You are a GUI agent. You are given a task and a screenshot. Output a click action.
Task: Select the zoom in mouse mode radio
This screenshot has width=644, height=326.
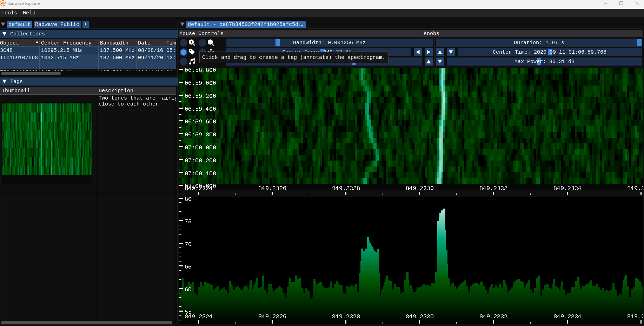tap(184, 43)
